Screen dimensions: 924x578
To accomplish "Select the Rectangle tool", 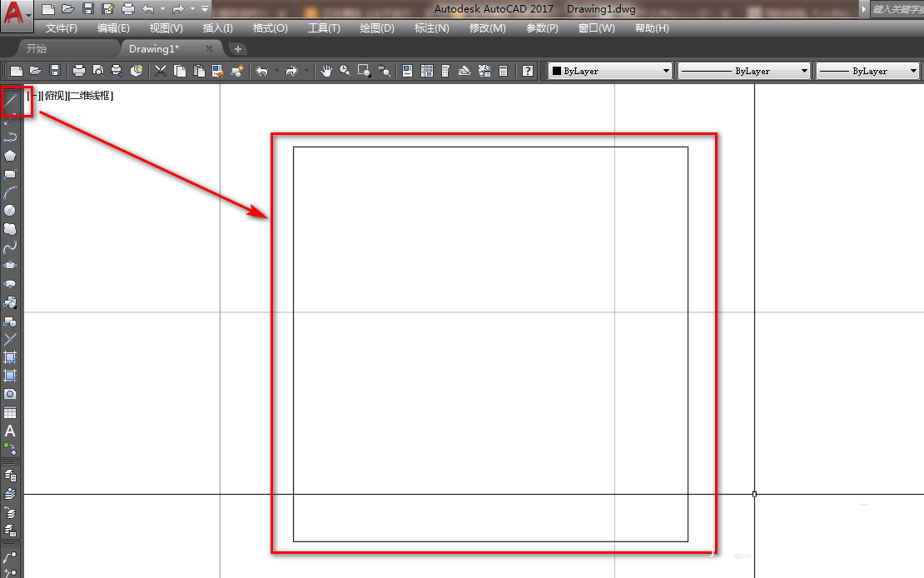I will pos(10,174).
